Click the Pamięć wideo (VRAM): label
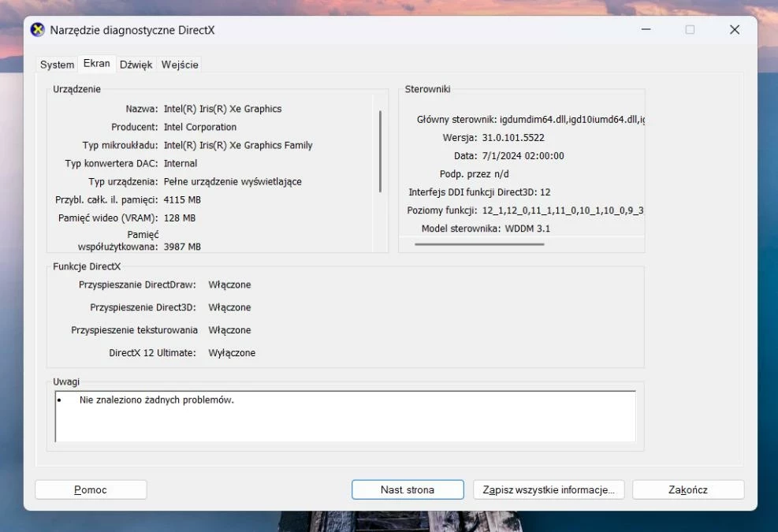The width and height of the screenshot is (778, 532). (x=108, y=218)
